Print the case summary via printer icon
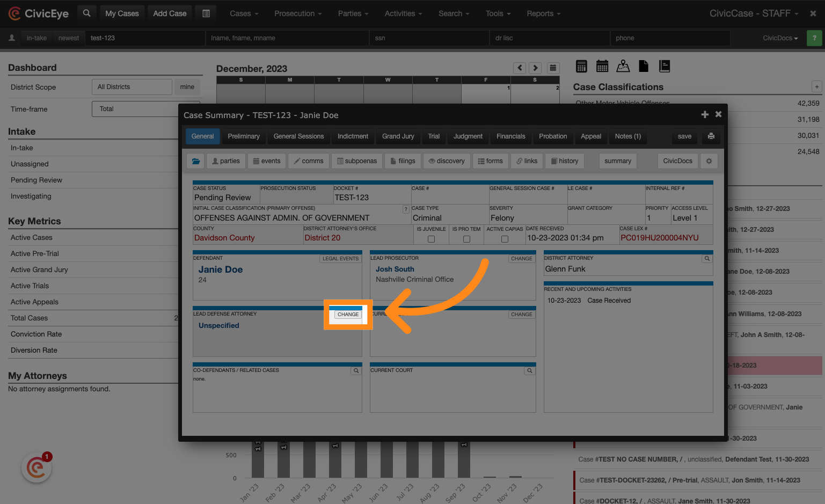 tap(711, 136)
